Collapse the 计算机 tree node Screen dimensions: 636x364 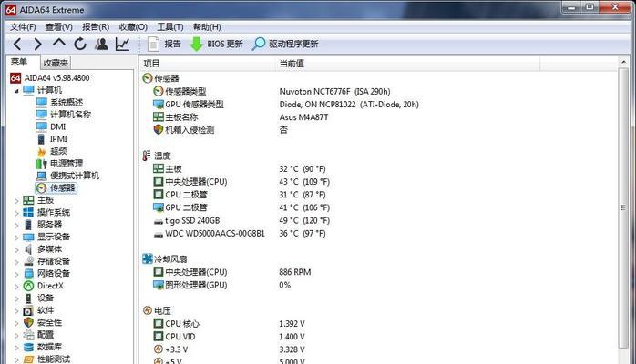click(x=16, y=91)
